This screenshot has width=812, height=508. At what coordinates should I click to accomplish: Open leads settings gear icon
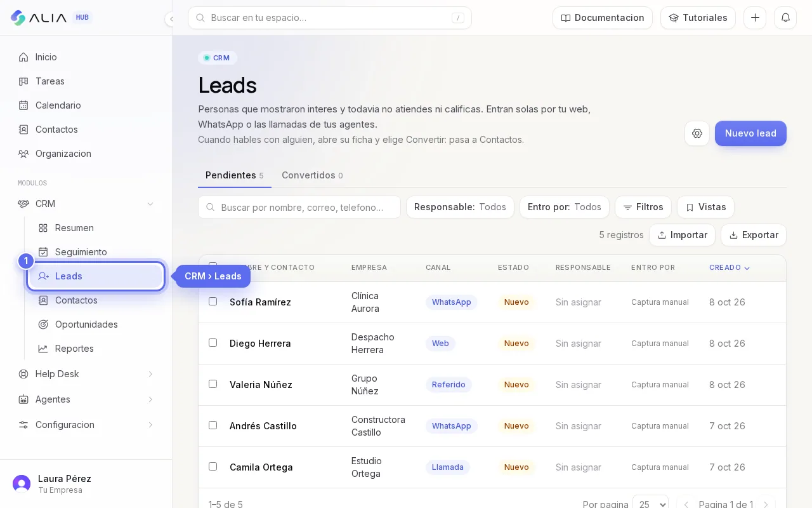(x=697, y=133)
